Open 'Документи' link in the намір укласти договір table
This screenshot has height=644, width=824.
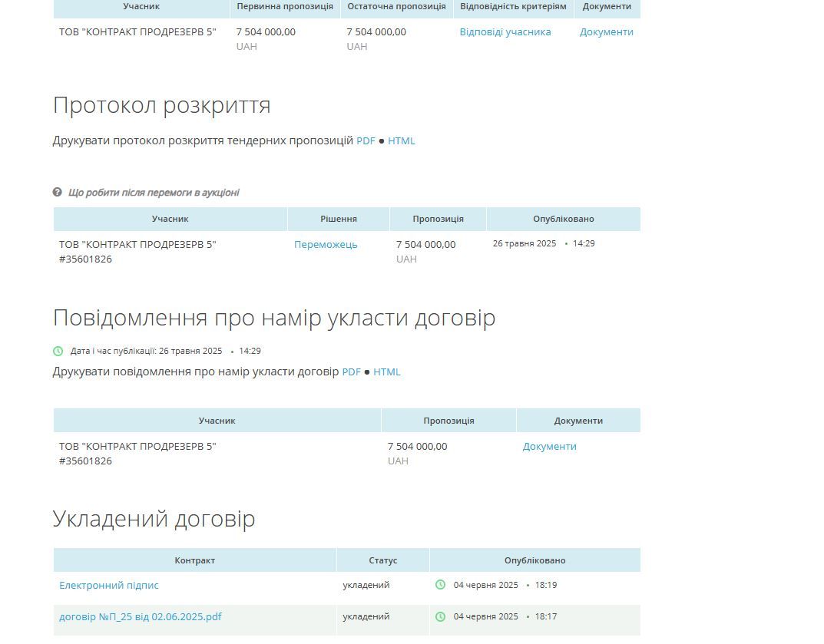[549, 447]
